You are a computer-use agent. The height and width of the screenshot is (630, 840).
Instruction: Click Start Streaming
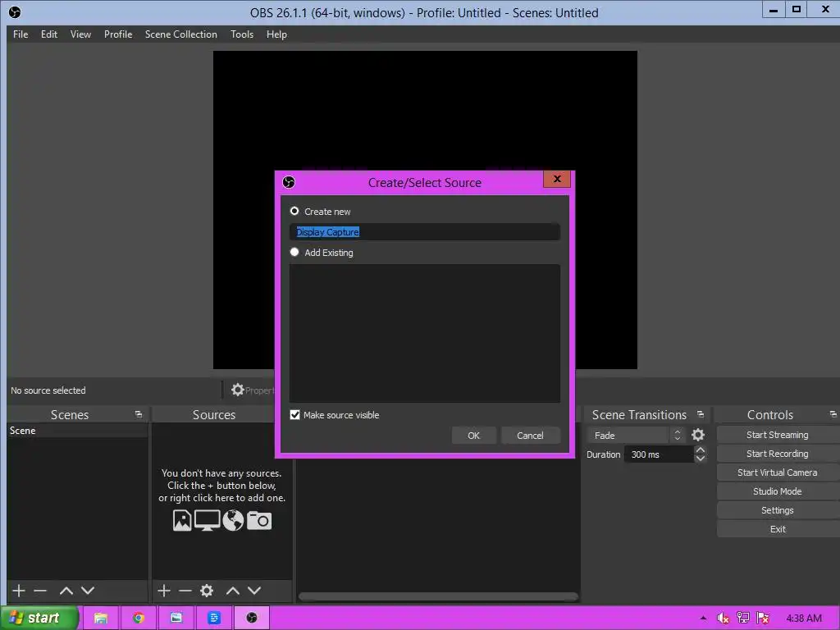(x=778, y=435)
